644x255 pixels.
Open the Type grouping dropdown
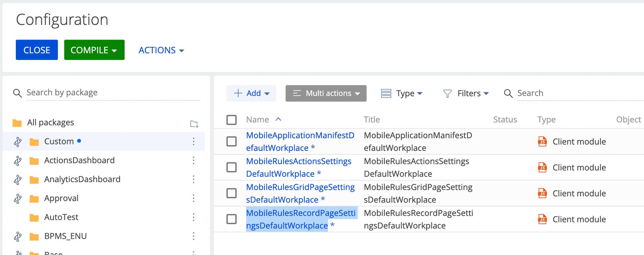click(x=402, y=93)
